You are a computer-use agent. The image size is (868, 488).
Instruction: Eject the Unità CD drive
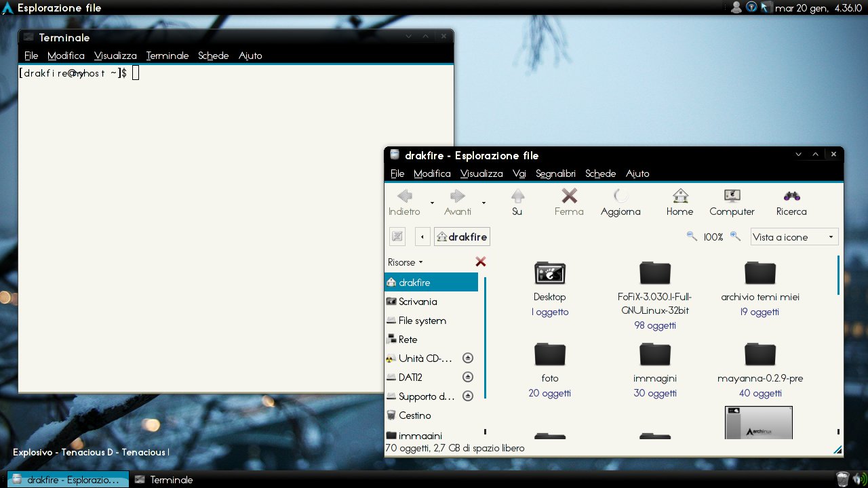[468, 358]
